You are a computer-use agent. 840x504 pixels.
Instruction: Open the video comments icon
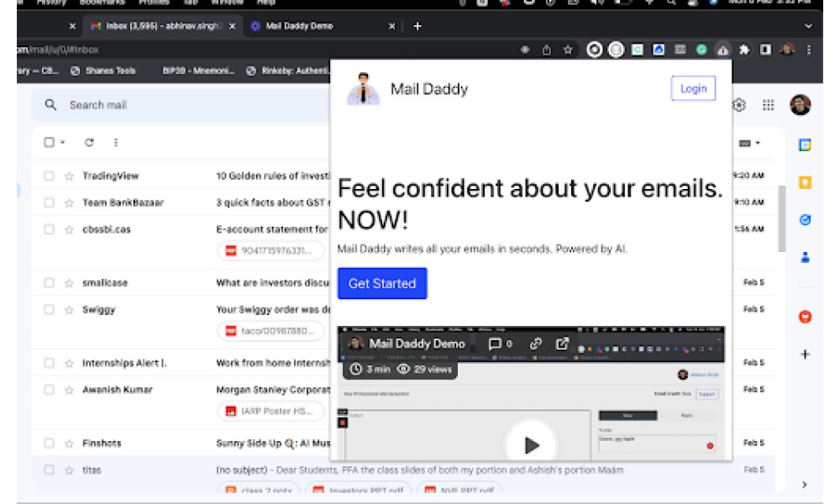(495, 344)
